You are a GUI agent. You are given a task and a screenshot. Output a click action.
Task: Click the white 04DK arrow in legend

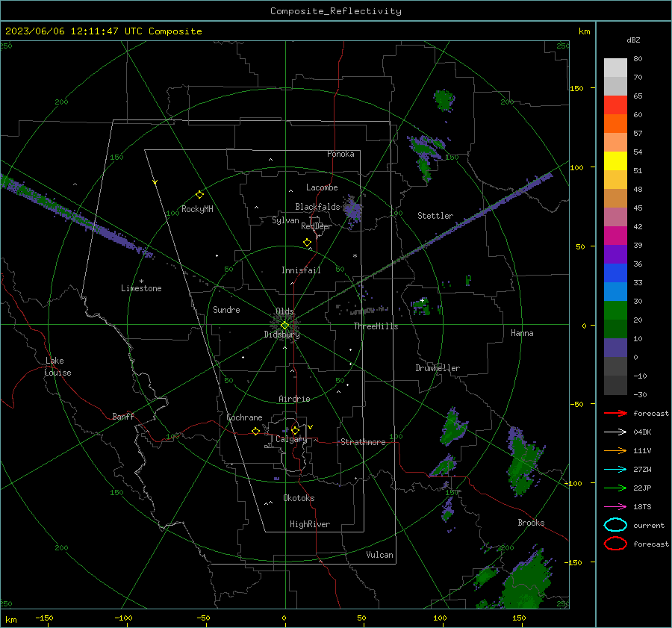(615, 432)
